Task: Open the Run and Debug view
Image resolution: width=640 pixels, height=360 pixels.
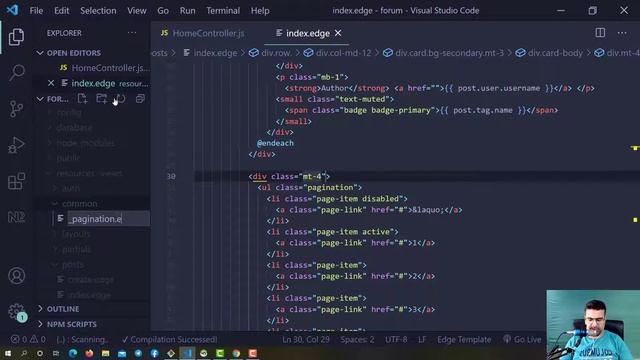Action: 16,145
